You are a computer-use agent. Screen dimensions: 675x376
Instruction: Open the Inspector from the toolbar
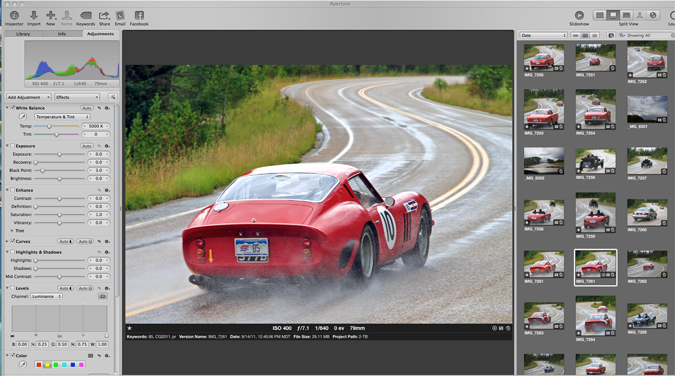click(x=14, y=16)
